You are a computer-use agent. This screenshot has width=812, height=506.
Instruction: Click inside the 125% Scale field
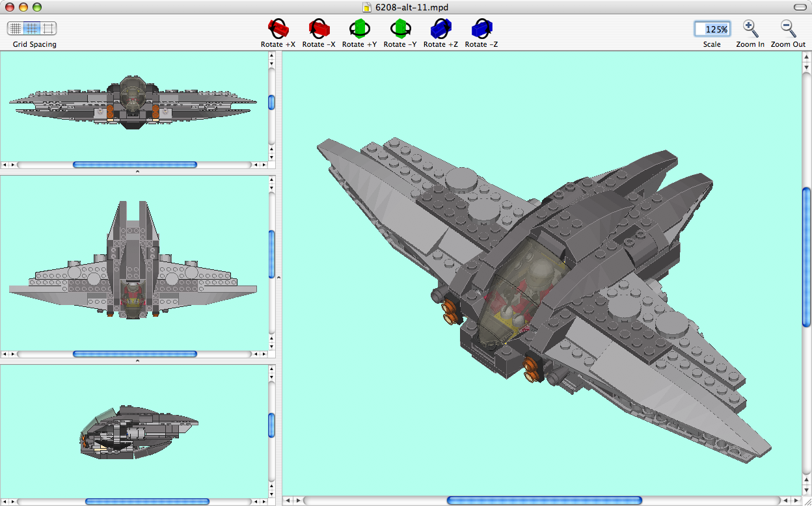coord(712,29)
